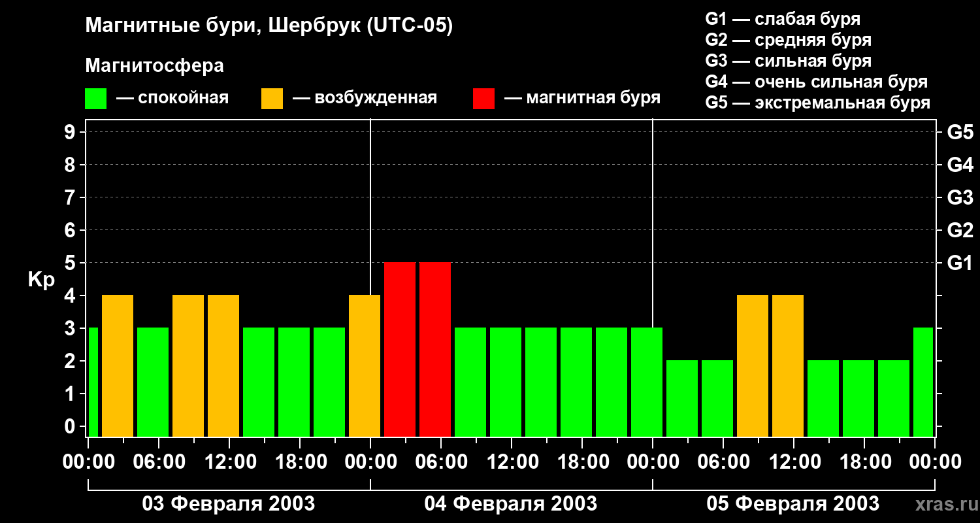Click the '— магнитная буря' legend label
Image resolution: width=980 pixels, height=523 pixels.
(x=582, y=98)
